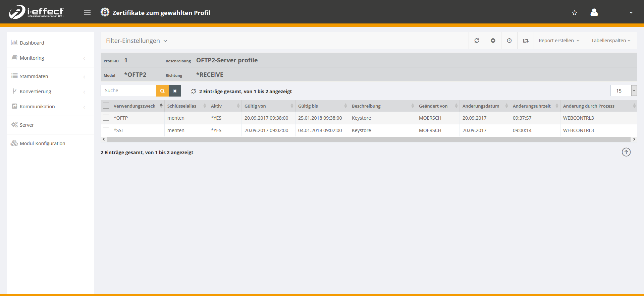Click the clock history icon
This screenshot has height=296, width=644.
click(x=509, y=41)
